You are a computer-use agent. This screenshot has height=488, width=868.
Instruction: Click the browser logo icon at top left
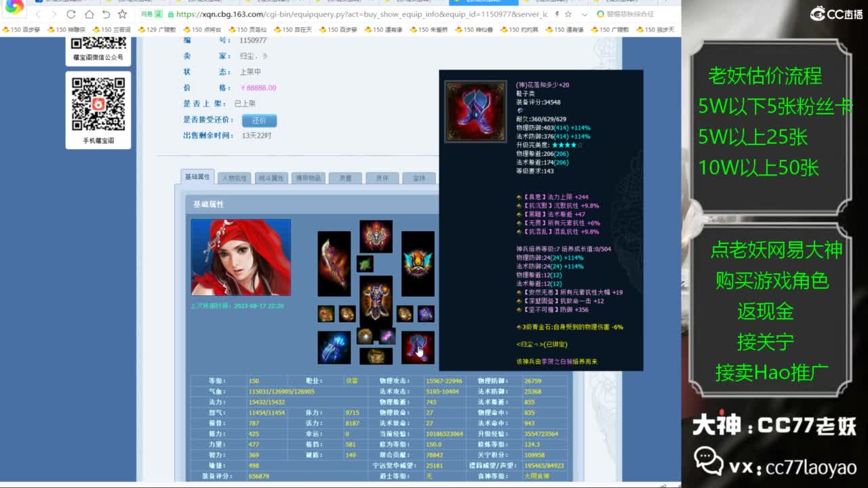pyautogui.click(x=14, y=9)
